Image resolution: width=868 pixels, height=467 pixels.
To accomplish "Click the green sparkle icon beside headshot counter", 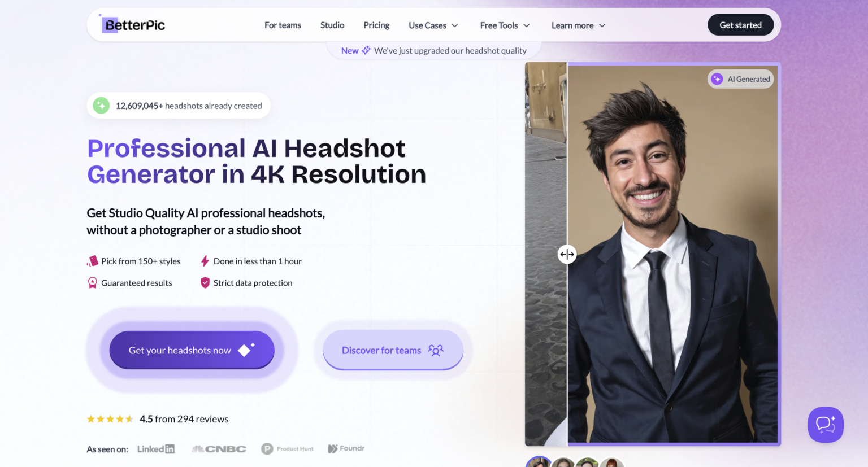I will pyautogui.click(x=101, y=105).
